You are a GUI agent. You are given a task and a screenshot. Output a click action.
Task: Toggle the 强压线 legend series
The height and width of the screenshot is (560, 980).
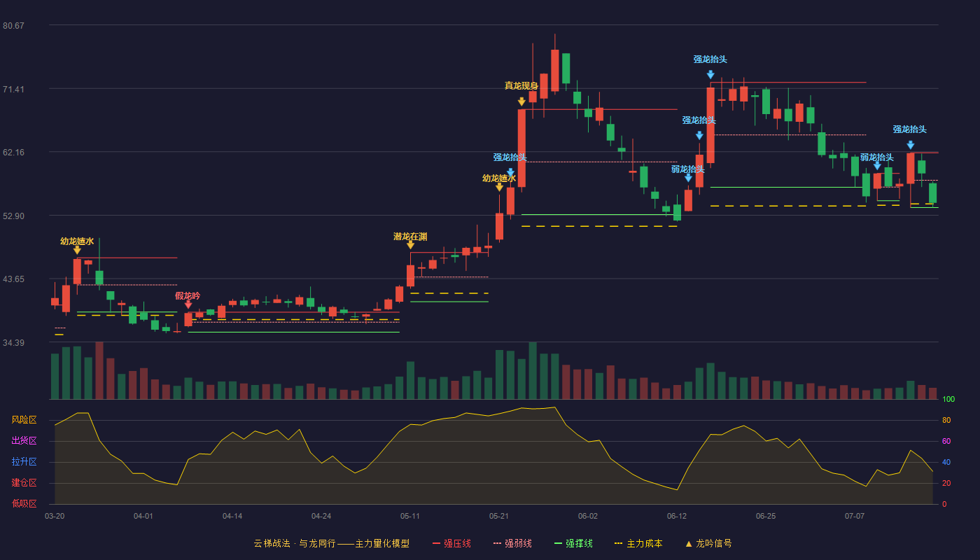coord(451,543)
